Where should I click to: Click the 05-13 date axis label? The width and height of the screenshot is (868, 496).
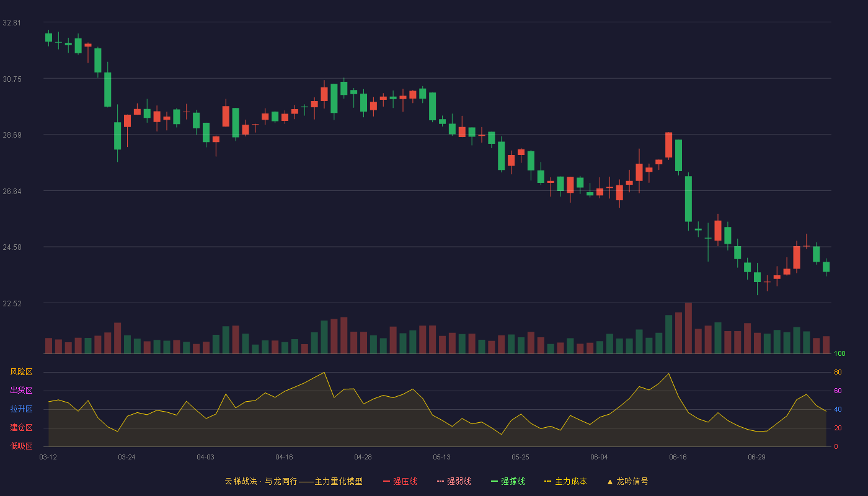coord(441,457)
